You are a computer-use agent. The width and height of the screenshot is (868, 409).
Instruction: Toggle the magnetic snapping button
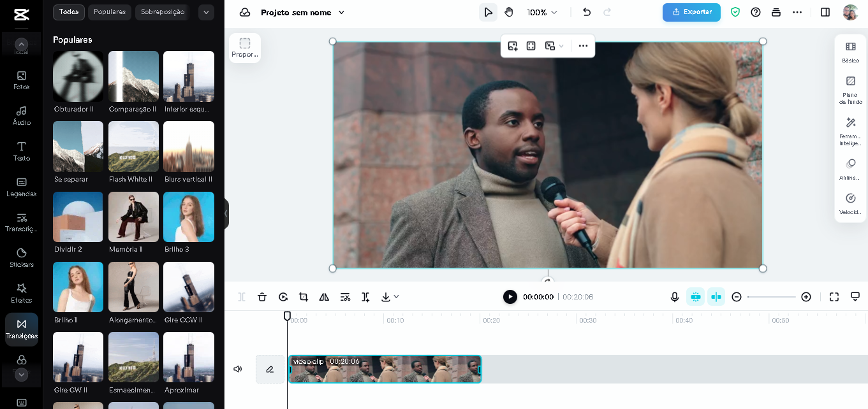(696, 297)
